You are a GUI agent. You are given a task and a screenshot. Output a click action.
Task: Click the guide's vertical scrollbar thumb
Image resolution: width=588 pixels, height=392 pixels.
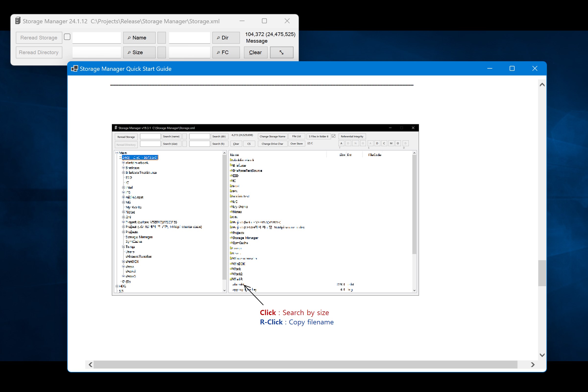tap(542, 273)
